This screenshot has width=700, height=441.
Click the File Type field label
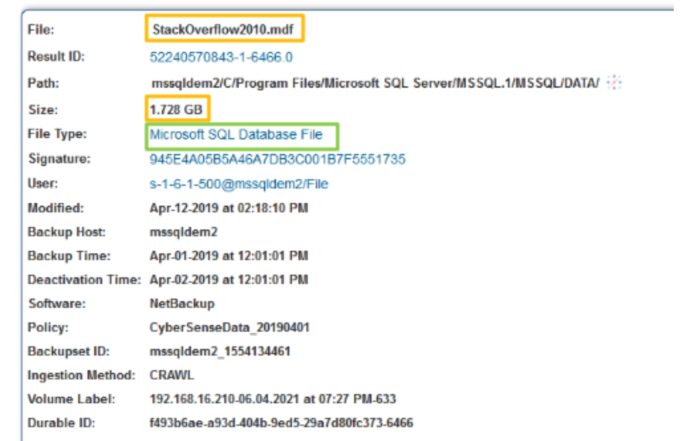click(x=57, y=134)
